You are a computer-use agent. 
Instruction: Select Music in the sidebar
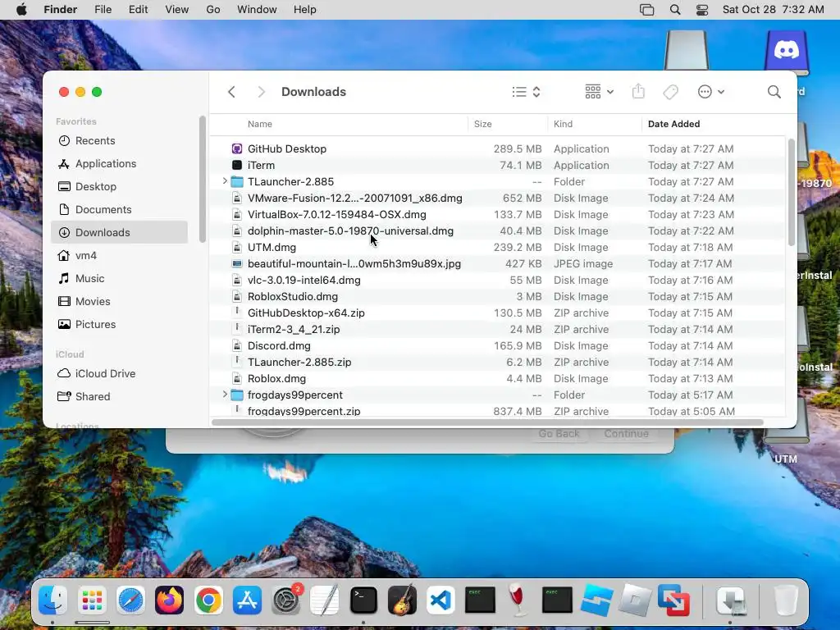pos(119,279)
